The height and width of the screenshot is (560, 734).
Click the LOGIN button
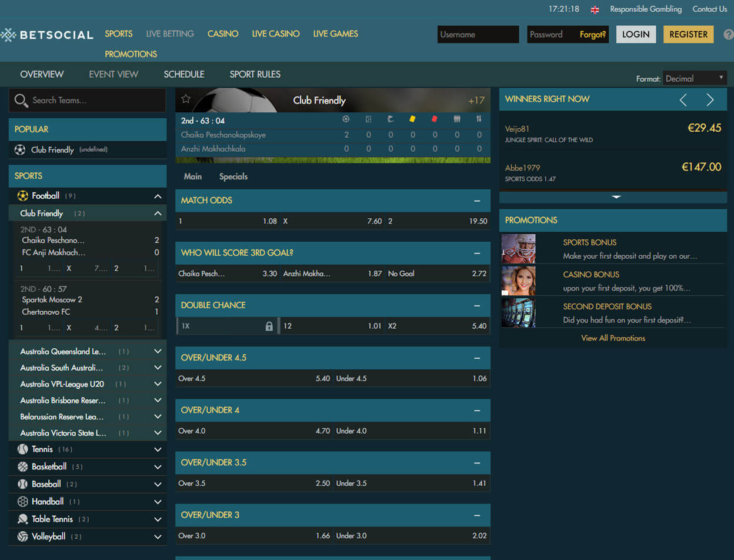[636, 34]
